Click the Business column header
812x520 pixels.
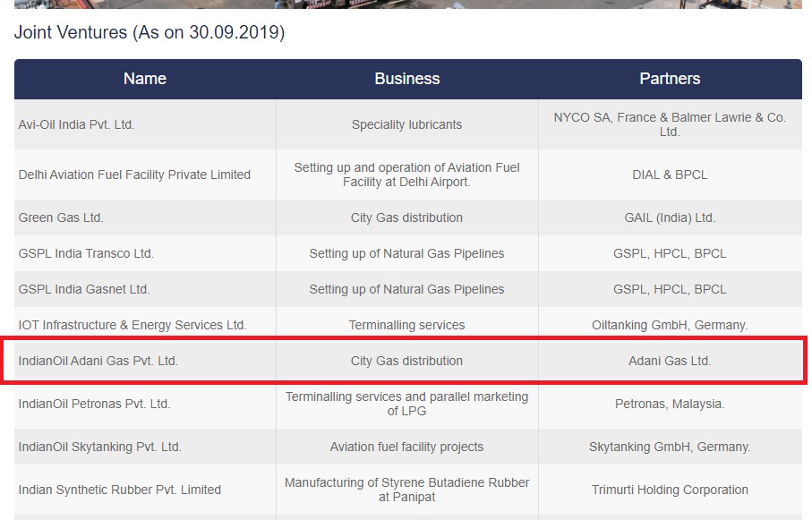407,79
